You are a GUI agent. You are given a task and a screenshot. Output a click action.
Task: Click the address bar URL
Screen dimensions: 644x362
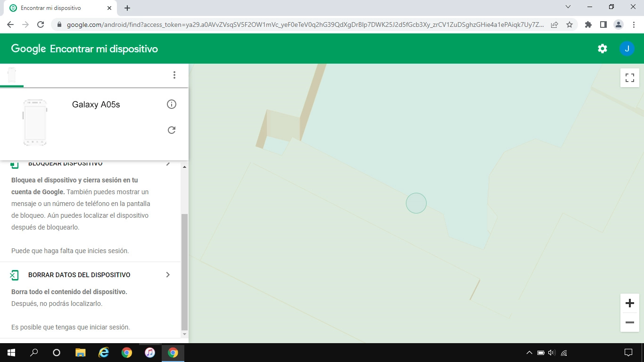coord(302,24)
